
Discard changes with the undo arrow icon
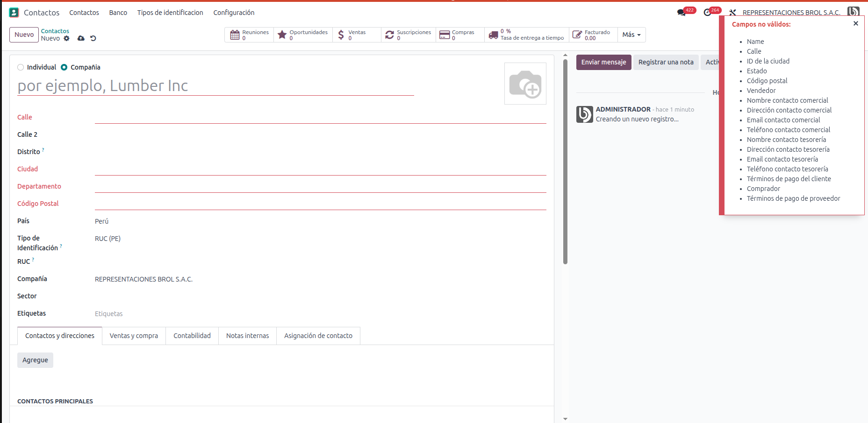pos(93,38)
